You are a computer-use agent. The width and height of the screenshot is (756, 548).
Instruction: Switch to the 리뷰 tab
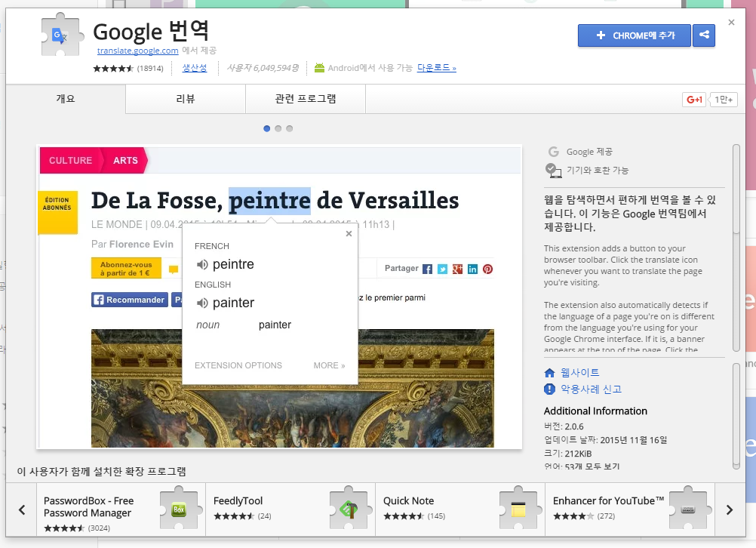[186, 99]
